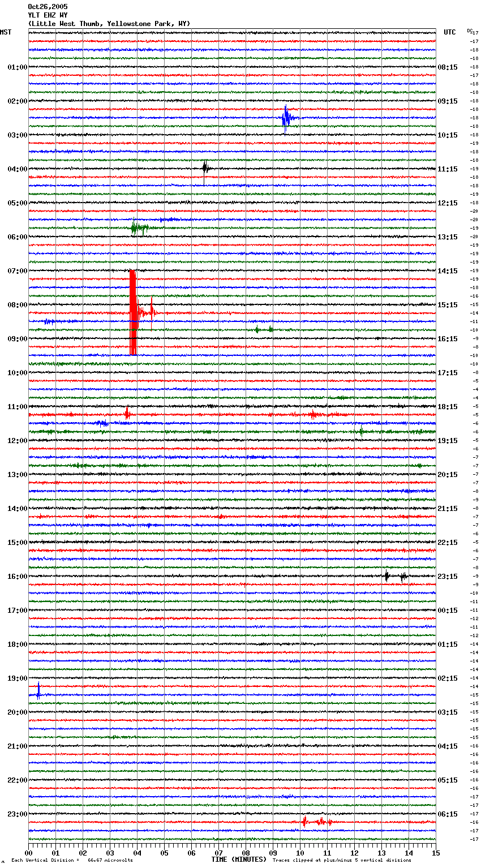481x868 pixels.
Task: Select the 04:00 MST hour label
Action: coord(17,169)
